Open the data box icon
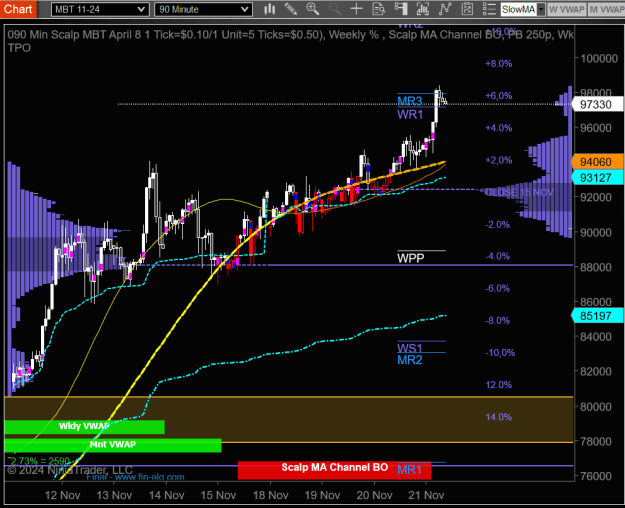Screen dimensions: 625x508 [x=378, y=9]
